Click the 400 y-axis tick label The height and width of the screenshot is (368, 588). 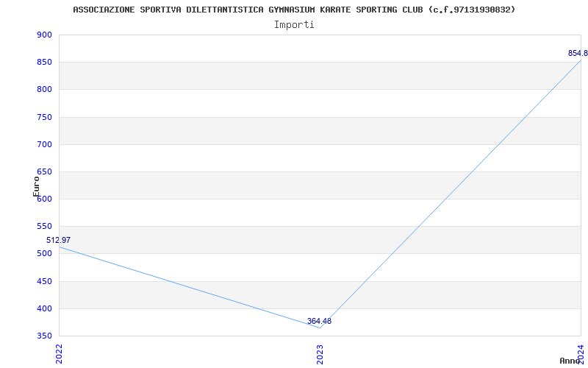point(44,308)
